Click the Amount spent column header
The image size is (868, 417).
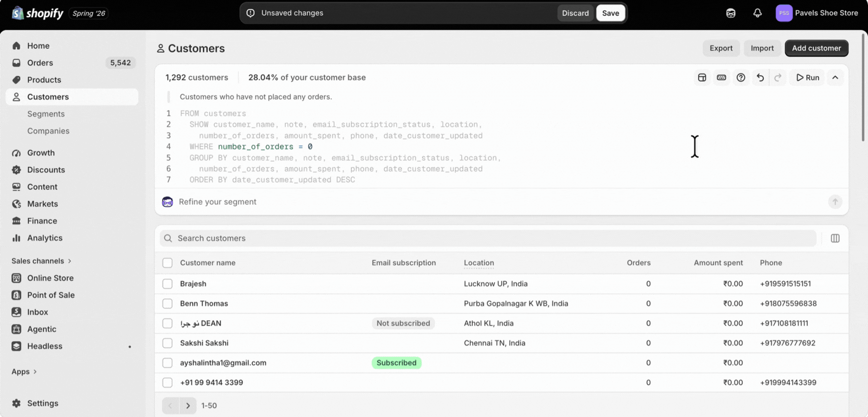point(718,263)
